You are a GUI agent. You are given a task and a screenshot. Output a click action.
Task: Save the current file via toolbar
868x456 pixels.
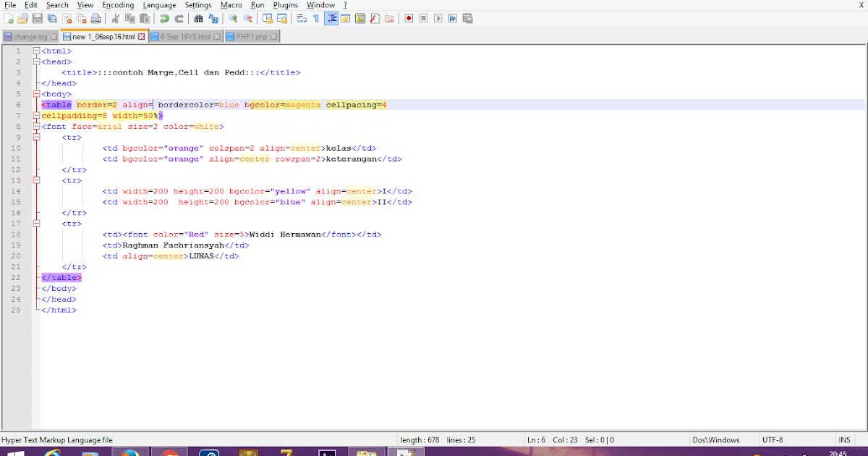38,18
